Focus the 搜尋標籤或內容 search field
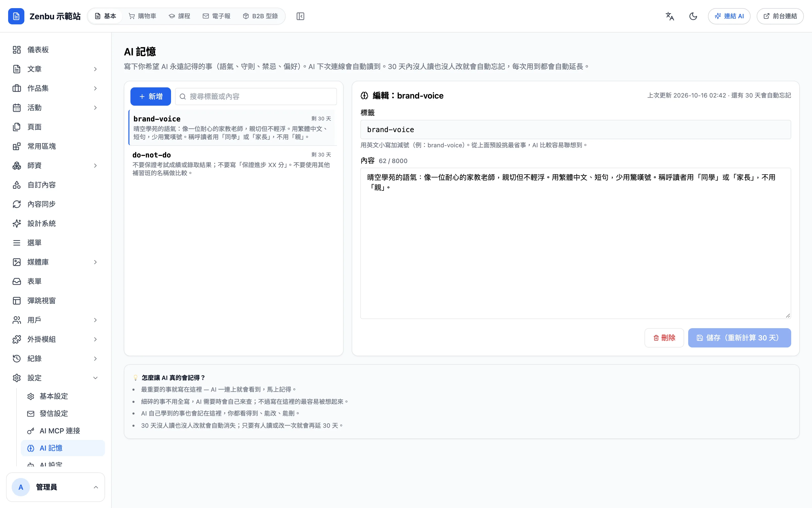 [x=256, y=97]
